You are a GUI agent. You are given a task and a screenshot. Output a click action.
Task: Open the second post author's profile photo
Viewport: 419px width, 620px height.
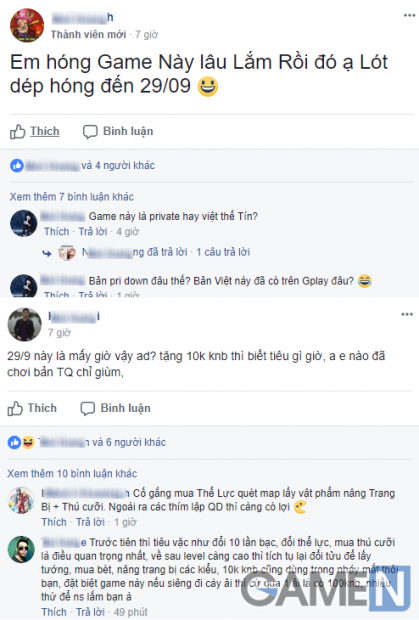tap(25, 325)
